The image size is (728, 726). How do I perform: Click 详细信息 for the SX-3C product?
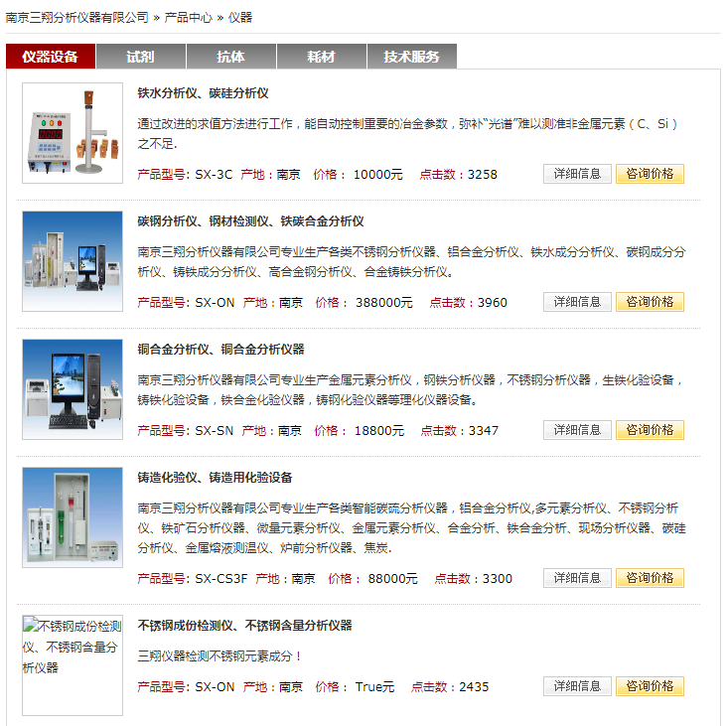point(577,174)
